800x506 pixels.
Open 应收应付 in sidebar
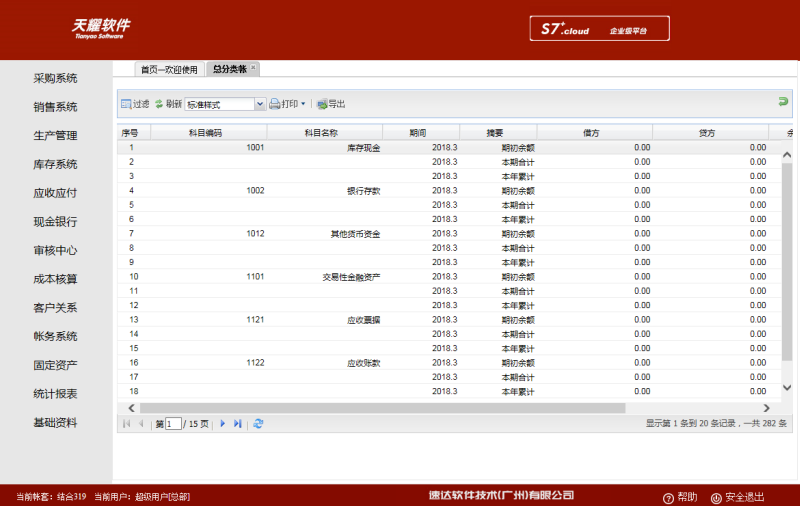pos(55,193)
